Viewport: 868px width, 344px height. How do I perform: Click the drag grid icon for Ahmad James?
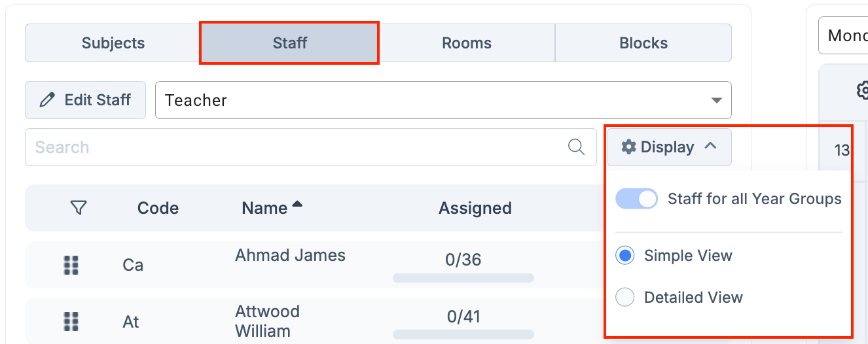click(x=71, y=265)
